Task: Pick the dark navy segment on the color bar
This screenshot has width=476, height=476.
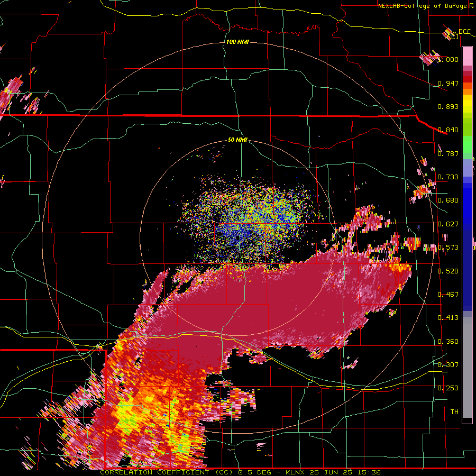Action: point(467,270)
